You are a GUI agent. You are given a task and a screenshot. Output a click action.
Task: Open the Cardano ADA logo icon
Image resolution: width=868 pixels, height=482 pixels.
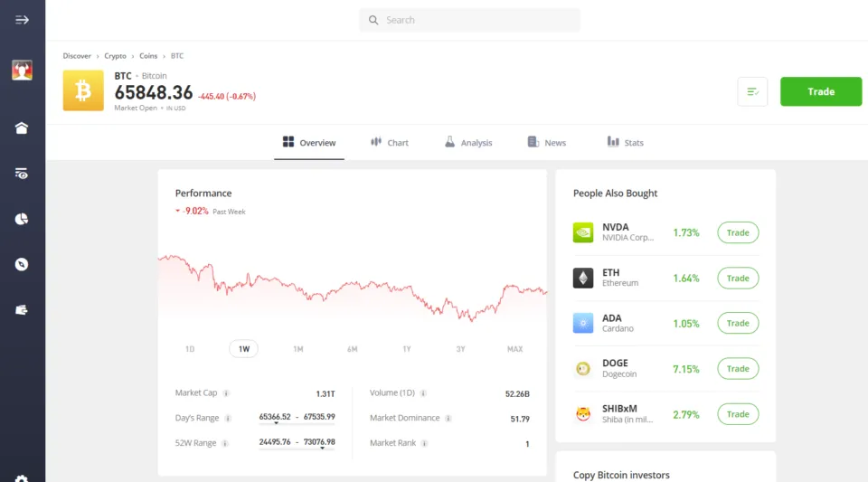click(x=583, y=323)
